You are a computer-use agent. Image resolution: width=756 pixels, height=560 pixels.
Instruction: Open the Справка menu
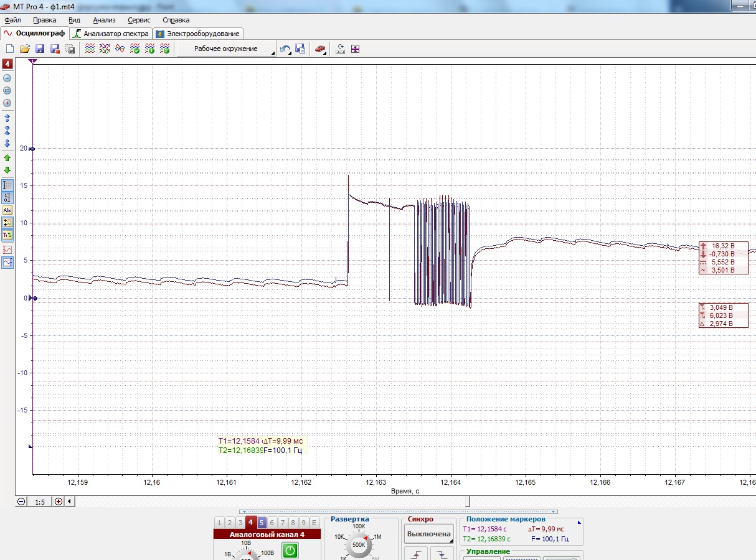coord(176,20)
